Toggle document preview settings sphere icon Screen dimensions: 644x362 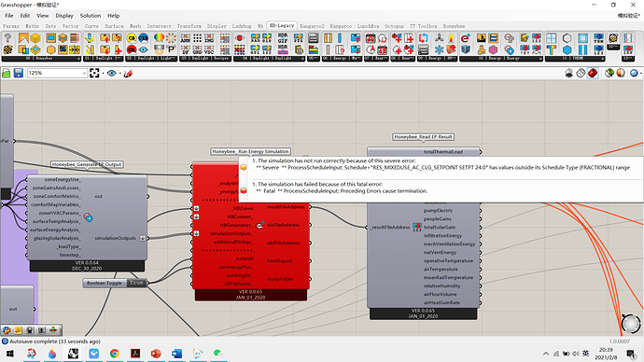point(621,73)
